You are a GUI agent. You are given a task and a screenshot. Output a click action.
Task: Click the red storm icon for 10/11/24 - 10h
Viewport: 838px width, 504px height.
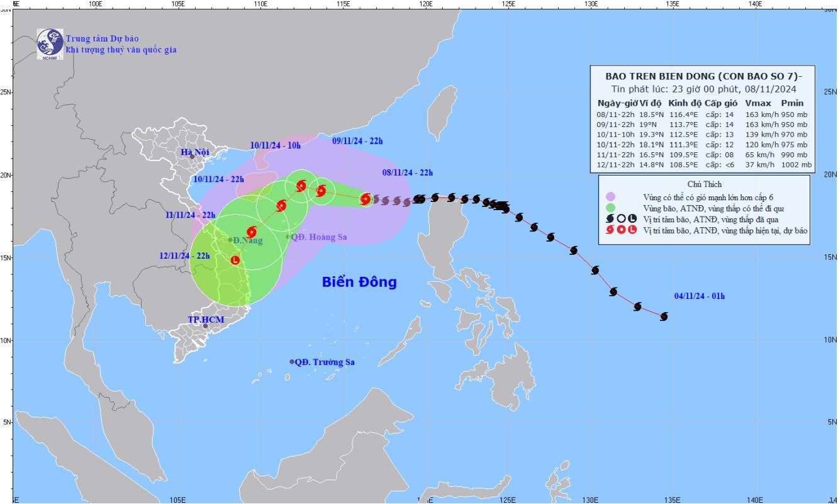click(x=301, y=186)
